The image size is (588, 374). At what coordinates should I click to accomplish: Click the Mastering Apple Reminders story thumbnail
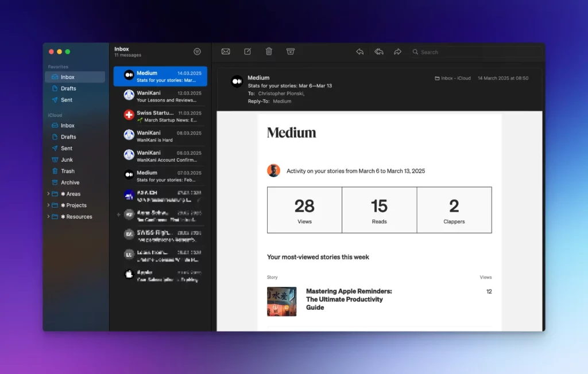tap(282, 302)
